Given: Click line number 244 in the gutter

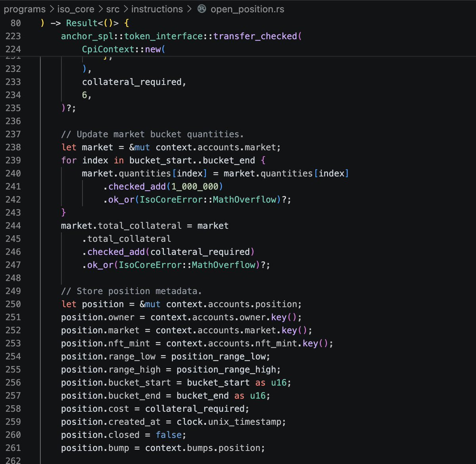Looking at the screenshot, I should [x=13, y=225].
